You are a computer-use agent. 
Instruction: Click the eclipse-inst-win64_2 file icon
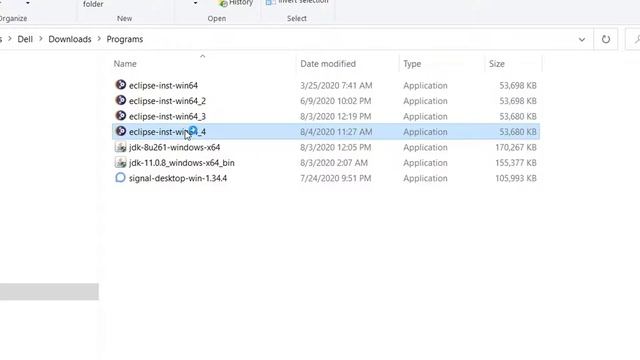pos(120,100)
